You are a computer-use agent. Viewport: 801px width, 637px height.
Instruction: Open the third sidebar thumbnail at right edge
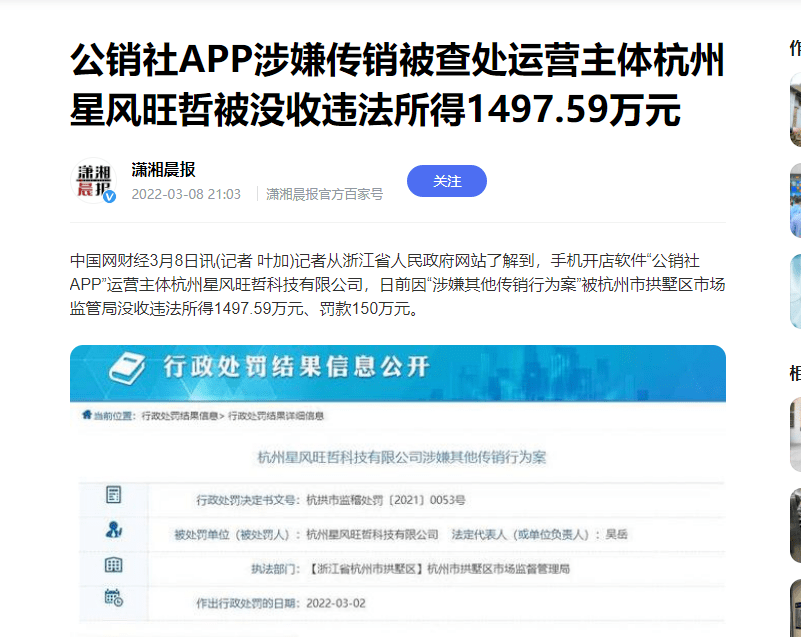coord(795,291)
